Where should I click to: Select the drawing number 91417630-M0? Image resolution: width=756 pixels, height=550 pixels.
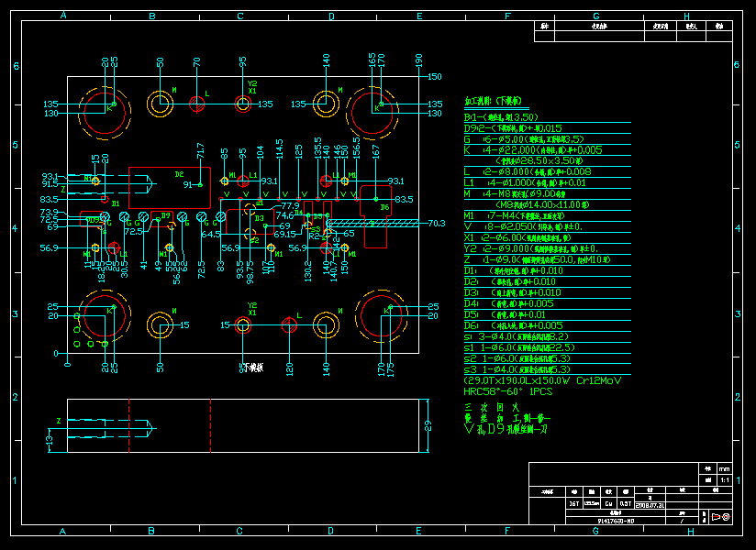[x=616, y=521]
